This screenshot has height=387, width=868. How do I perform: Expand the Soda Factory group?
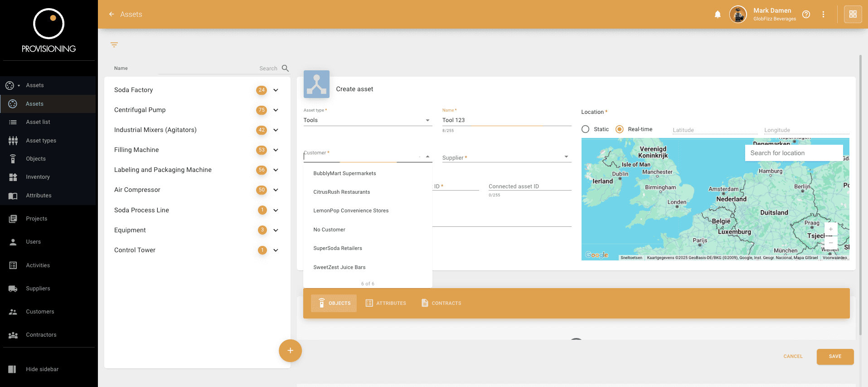[276, 90]
